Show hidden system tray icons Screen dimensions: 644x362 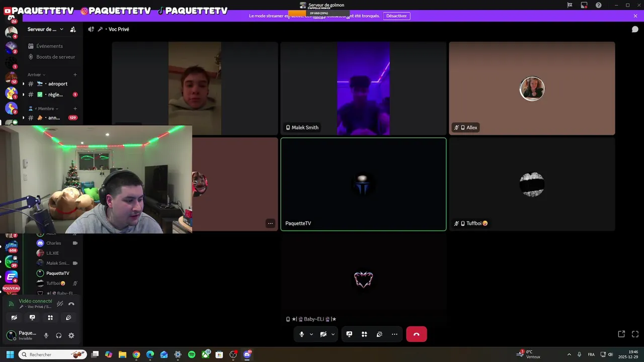569,354
